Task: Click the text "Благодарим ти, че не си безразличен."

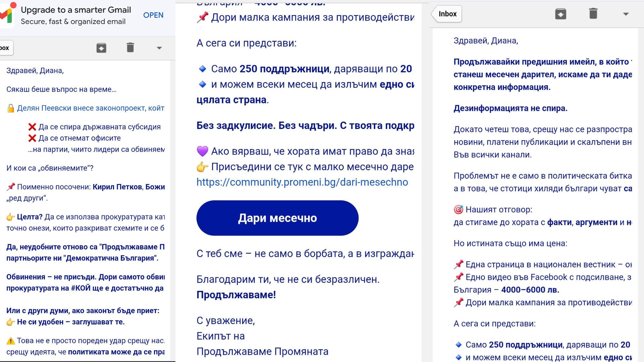Action: [288, 279]
